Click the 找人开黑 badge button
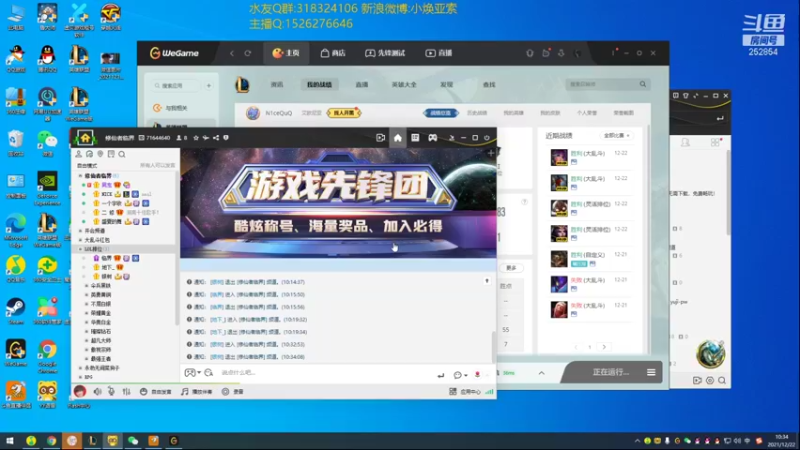 point(343,113)
